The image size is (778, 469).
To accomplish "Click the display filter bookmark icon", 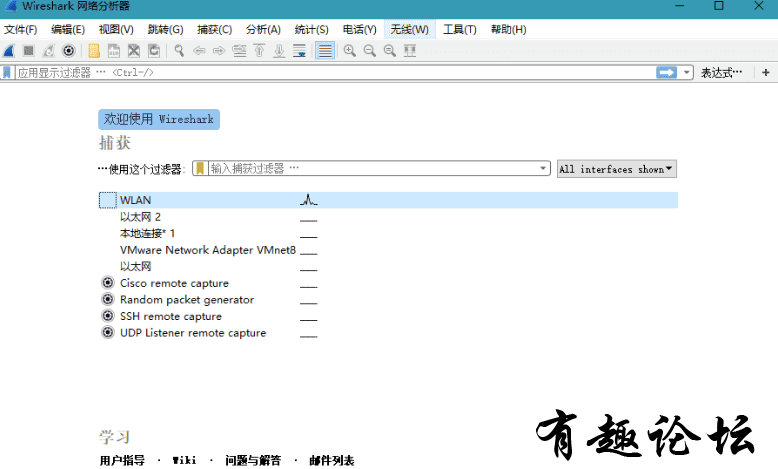I will pos(7,72).
